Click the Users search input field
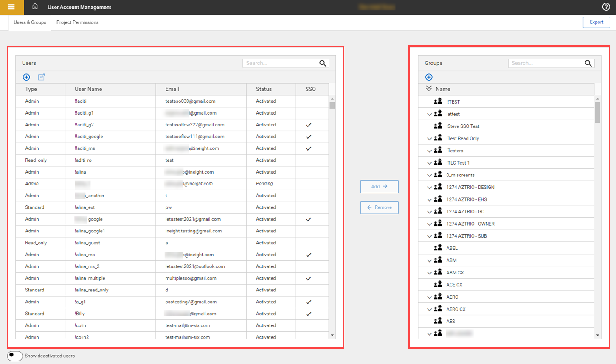The width and height of the screenshot is (616, 364). (280, 63)
